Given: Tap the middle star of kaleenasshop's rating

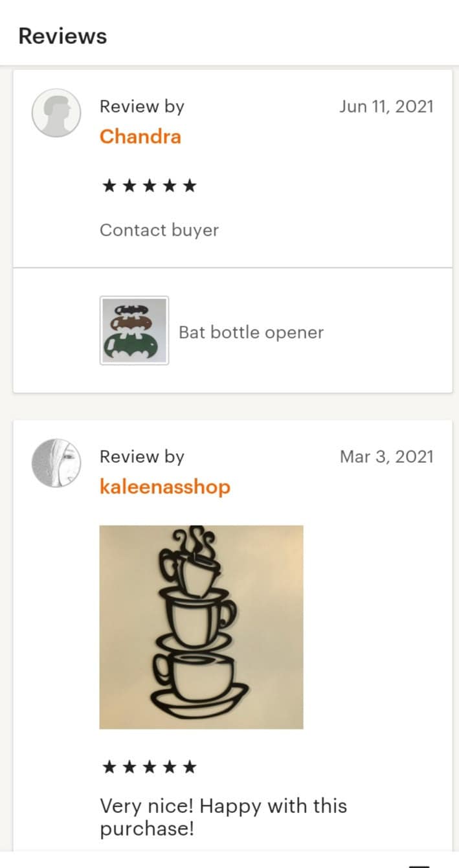Looking at the screenshot, I should (x=150, y=768).
